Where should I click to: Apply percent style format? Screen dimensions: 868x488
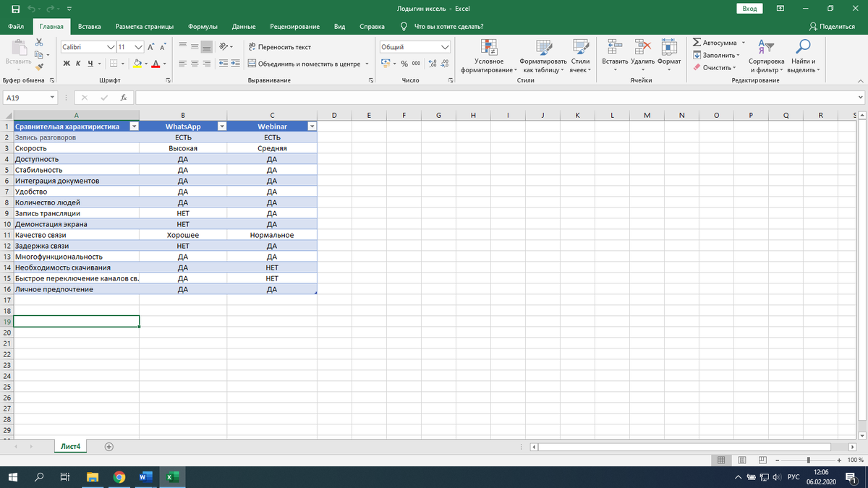coord(404,64)
